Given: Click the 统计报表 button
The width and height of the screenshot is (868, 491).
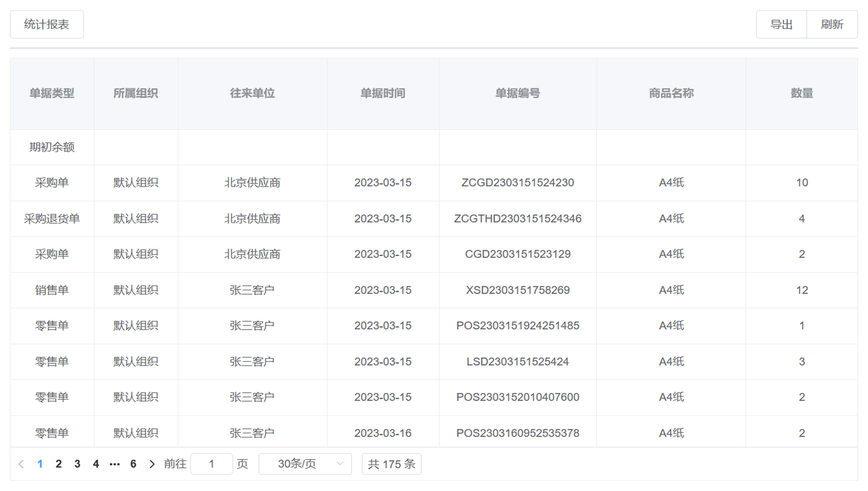Looking at the screenshot, I should point(47,25).
